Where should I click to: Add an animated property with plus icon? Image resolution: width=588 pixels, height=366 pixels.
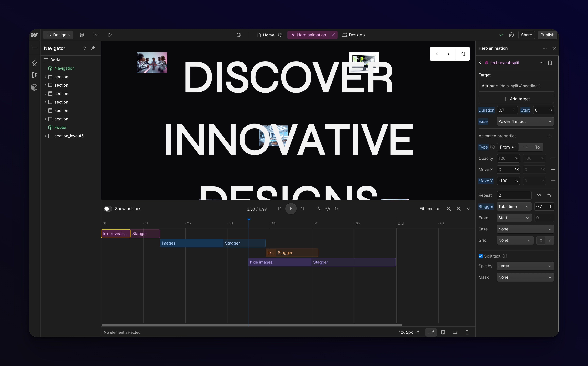tap(550, 136)
